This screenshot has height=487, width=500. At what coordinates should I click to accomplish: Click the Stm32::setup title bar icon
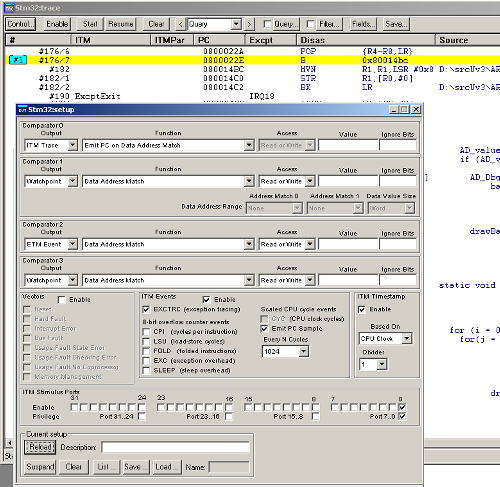[x=22, y=110]
